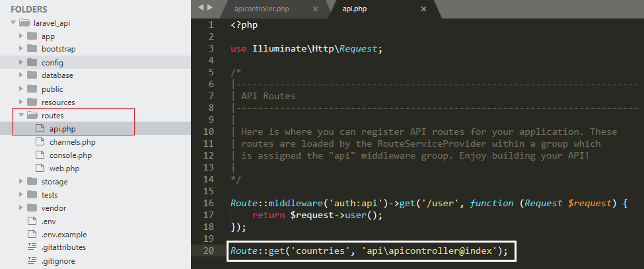Screen dimensions: 644x269
Task: Expand the bootstrap folder arrow
Action: (x=21, y=50)
